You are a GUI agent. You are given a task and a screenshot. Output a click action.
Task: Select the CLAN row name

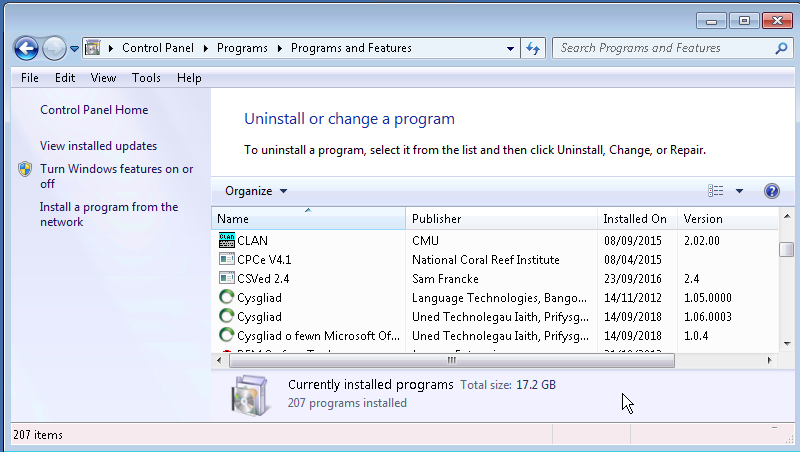tap(253, 240)
